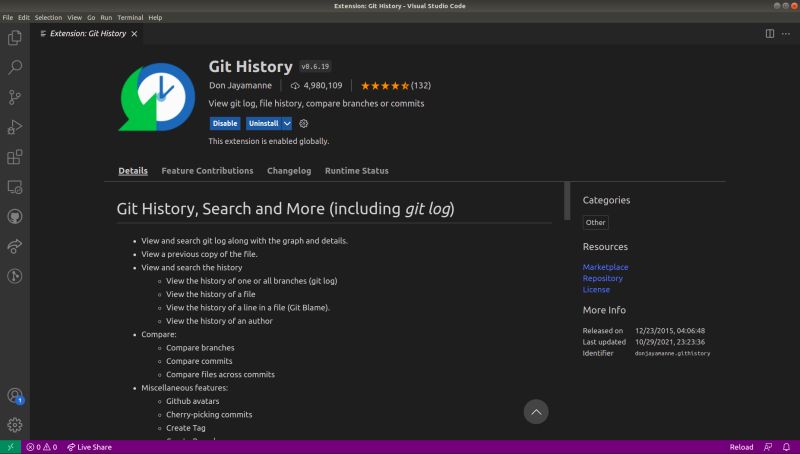Open the Run menu
This screenshot has width=800, height=454.
tap(106, 17)
